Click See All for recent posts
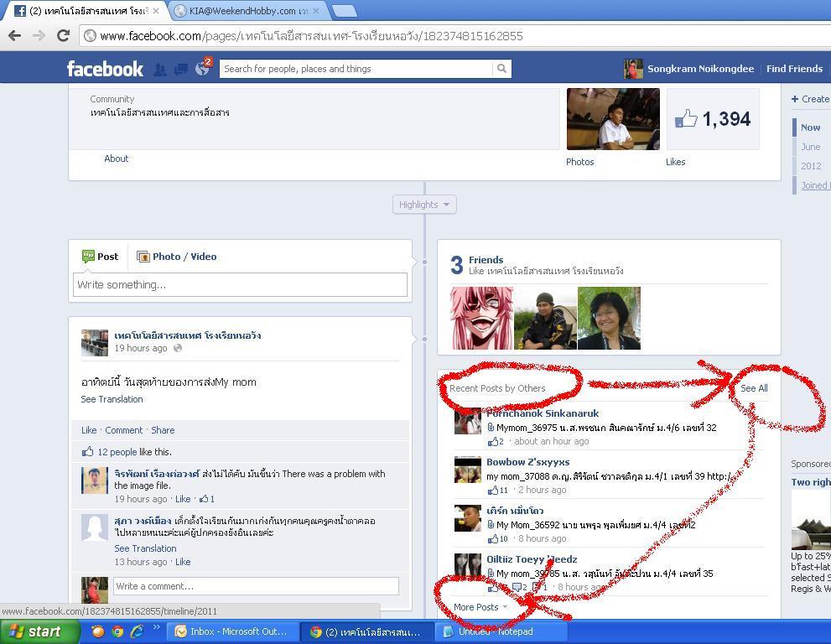 point(754,388)
